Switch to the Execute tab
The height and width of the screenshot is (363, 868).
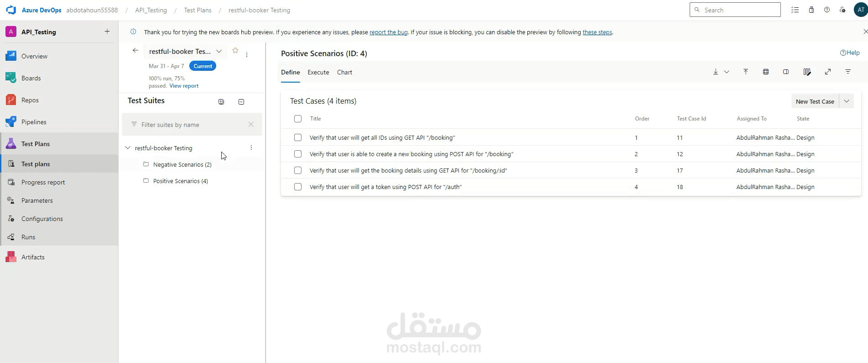(x=318, y=73)
